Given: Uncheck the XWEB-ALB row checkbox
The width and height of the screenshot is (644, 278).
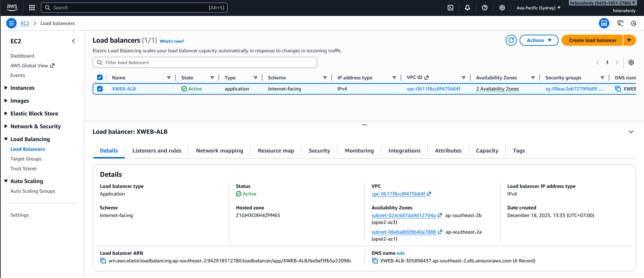Looking at the screenshot, I should click(100, 89).
